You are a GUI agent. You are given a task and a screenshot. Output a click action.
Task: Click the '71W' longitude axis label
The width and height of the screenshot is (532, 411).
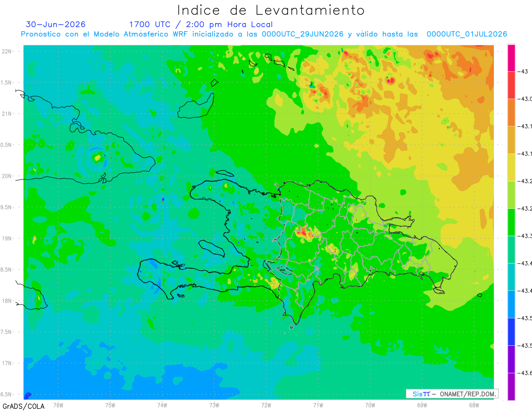pos(318,405)
